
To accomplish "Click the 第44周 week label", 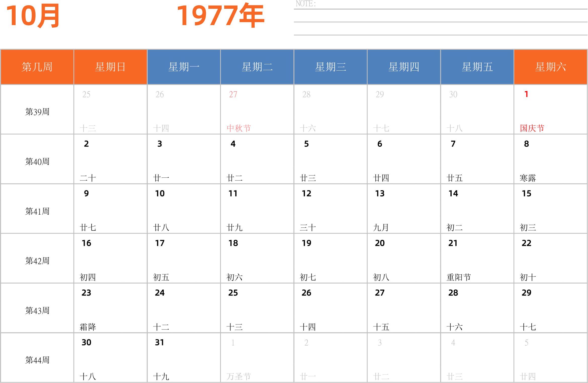I will coord(37,360).
